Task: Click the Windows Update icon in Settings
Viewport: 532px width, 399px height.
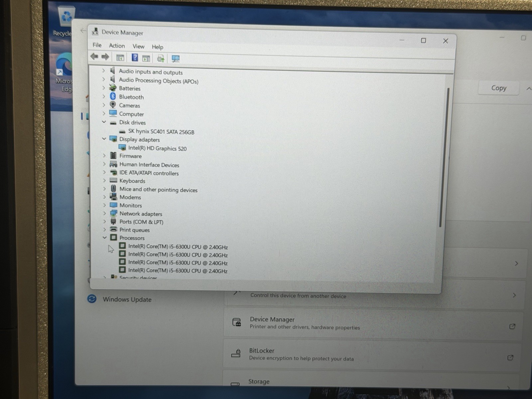Action: pyautogui.click(x=92, y=299)
